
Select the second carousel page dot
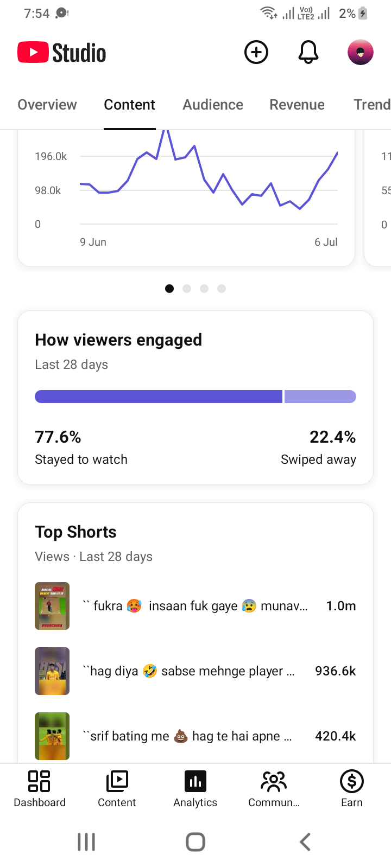tap(187, 289)
